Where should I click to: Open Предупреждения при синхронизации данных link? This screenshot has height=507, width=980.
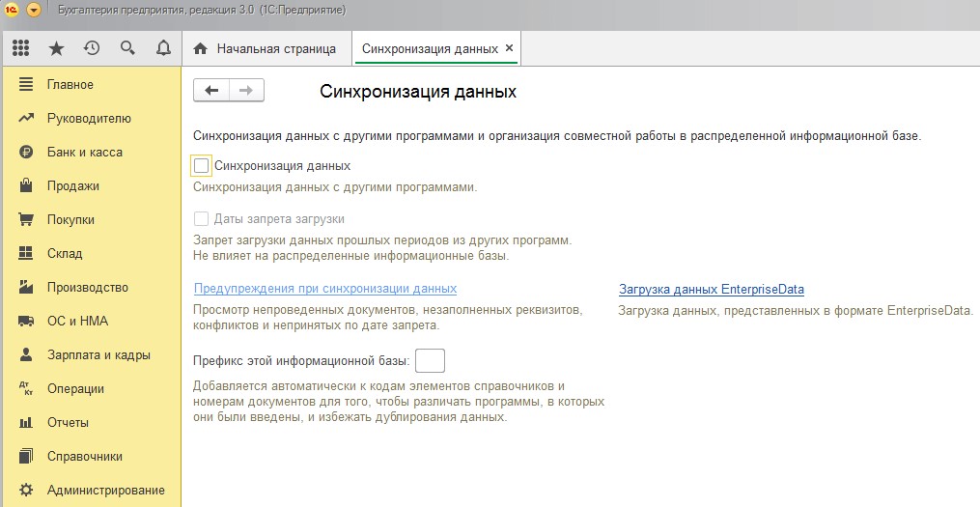(x=325, y=289)
